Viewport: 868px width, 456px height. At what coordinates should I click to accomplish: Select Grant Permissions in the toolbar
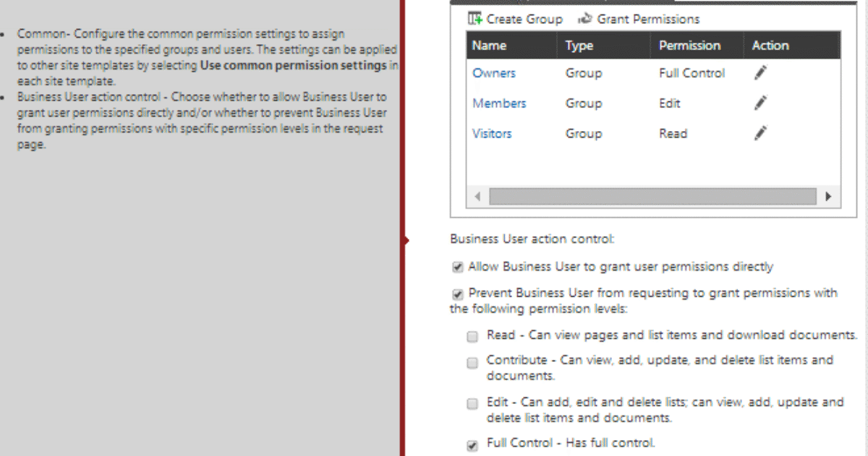point(648,19)
